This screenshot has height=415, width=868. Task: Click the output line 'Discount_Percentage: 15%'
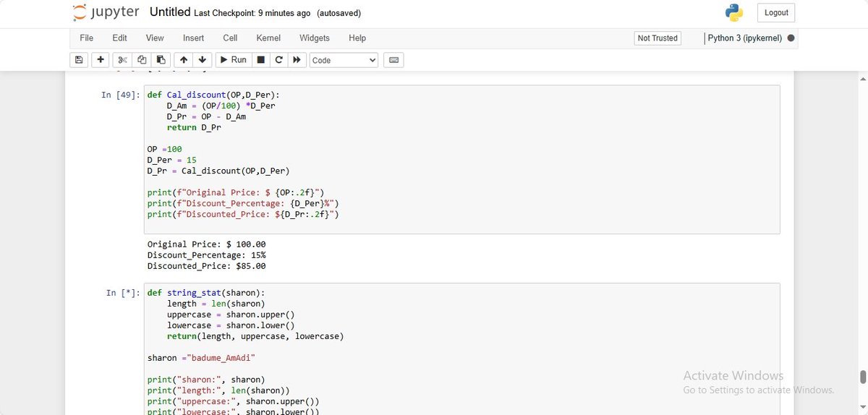click(206, 255)
